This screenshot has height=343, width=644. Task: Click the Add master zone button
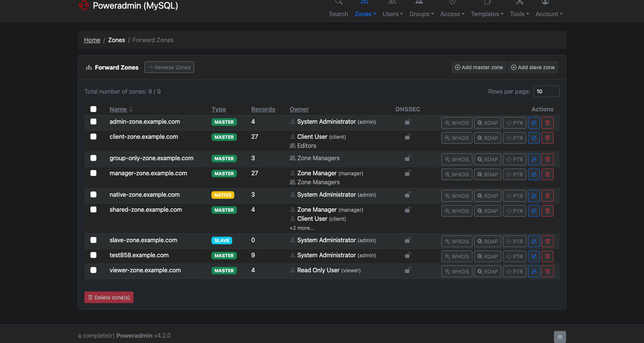pyautogui.click(x=479, y=67)
